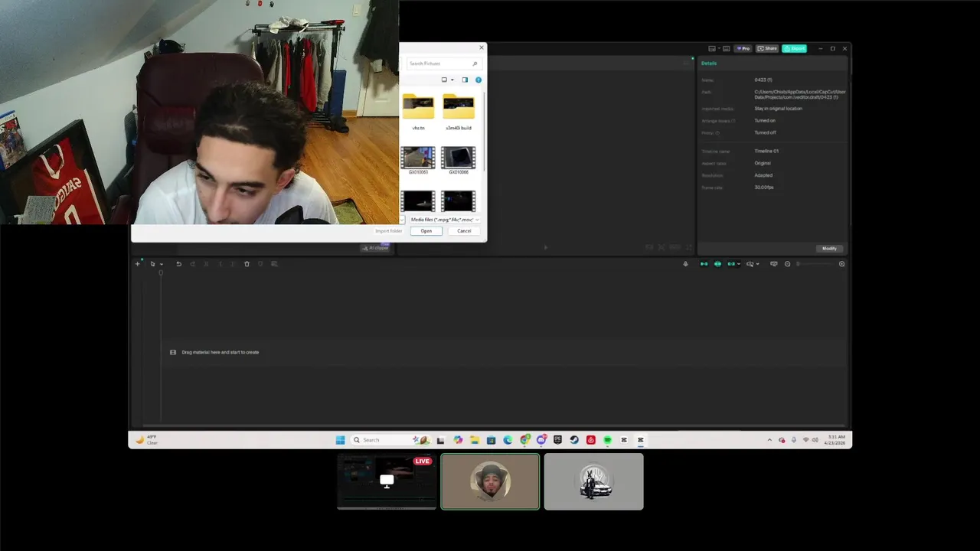
Task: Click the Search Pictures field
Action: (443, 64)
